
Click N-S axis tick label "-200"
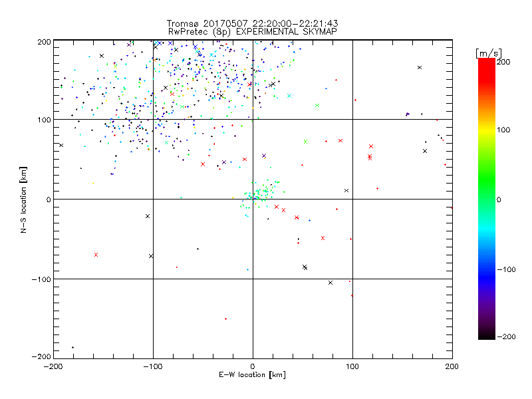tap(41, 356)
